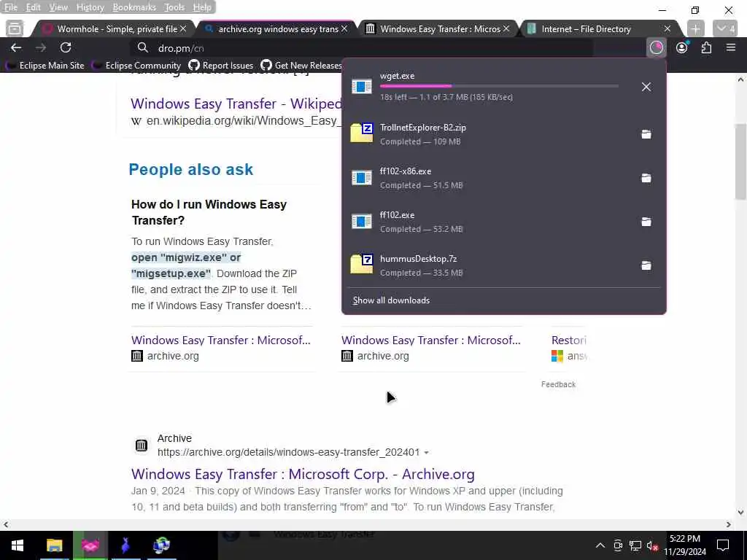Viewport: 747px width, 560px height.
Task: Cancel the wget.exe download
Action: [x=646, y=87]
